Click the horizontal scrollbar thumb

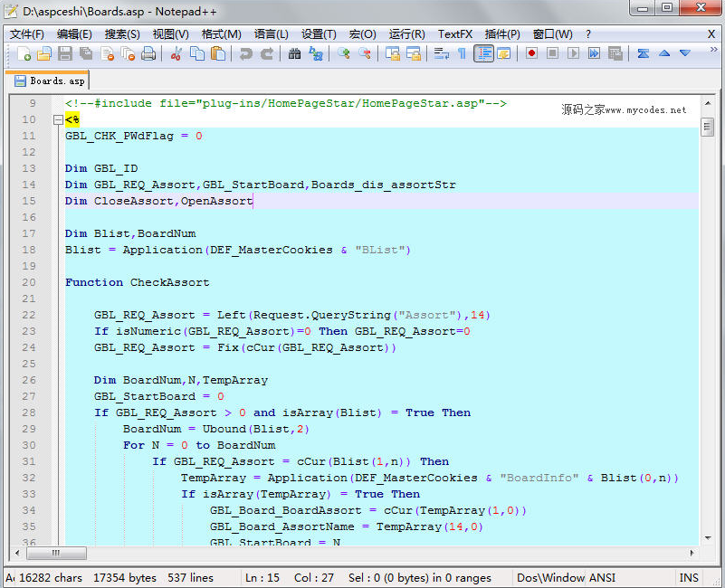point(56,553)
